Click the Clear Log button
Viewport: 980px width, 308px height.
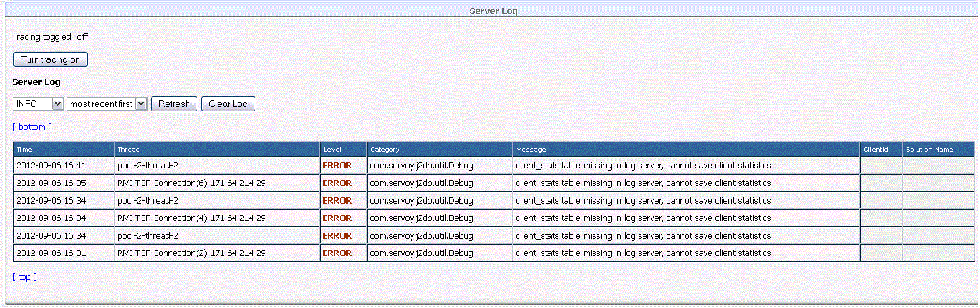[x=228, y=104]
